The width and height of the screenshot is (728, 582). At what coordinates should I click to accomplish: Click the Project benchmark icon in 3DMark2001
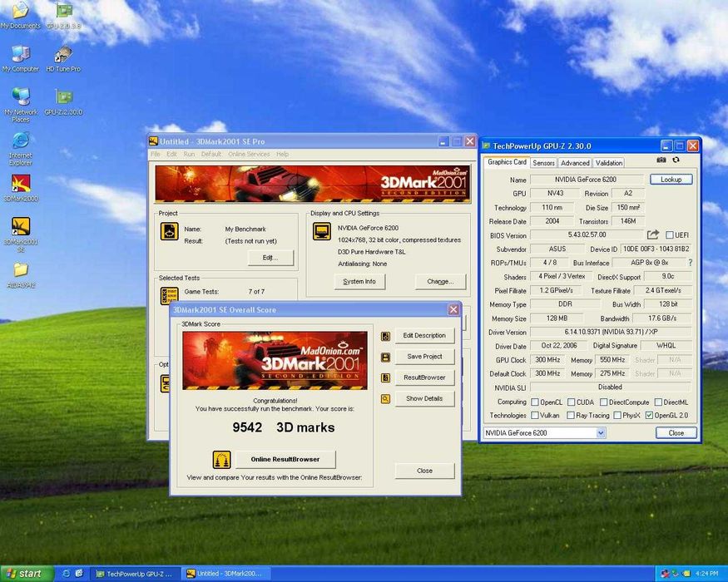170,231
